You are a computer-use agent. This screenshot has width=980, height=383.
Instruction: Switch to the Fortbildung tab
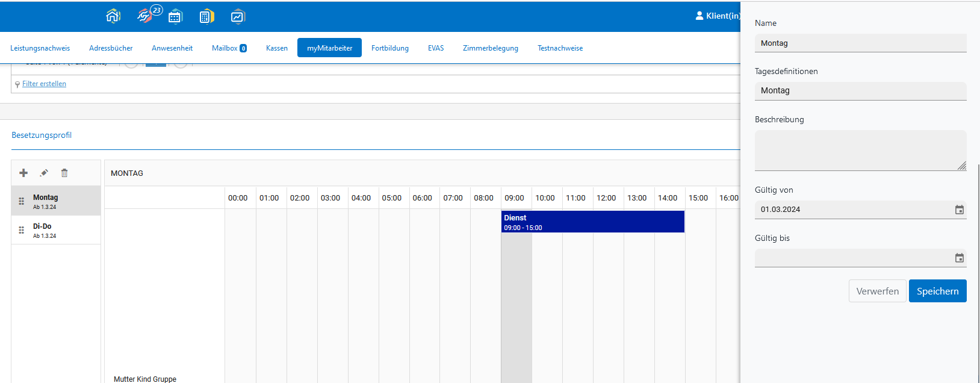[x=389, y=48]
